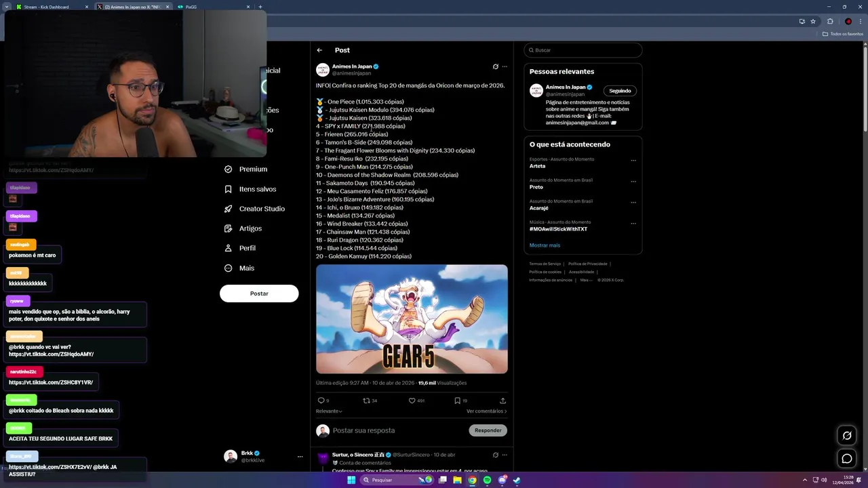Image resolution: width=868 pixels, height=488 pixels.
Task: Click the Responder button
Action: click(488, 430)
